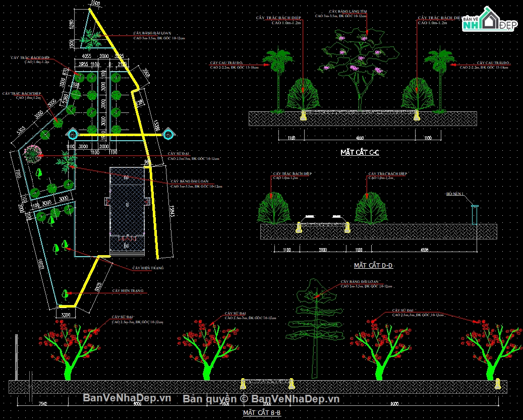Open the BanVeNhaDep.vn watermark link at bottom left
Viewport: 523px width, 420px height.
127,397
